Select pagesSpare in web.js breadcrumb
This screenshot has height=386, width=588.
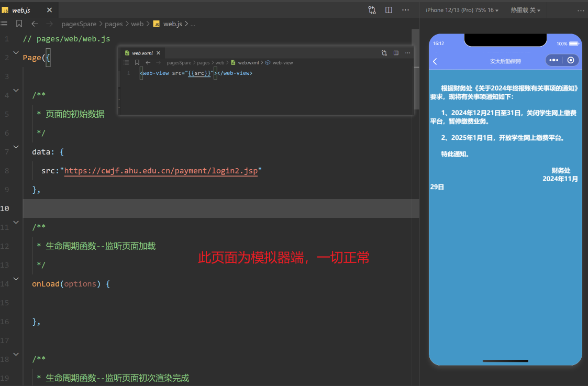[79, 24]
